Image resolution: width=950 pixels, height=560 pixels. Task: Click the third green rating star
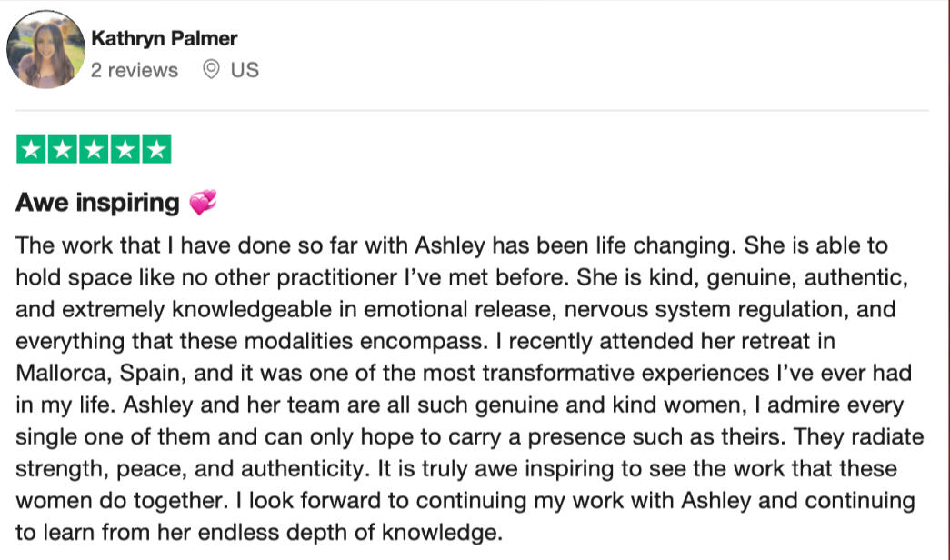94,149
